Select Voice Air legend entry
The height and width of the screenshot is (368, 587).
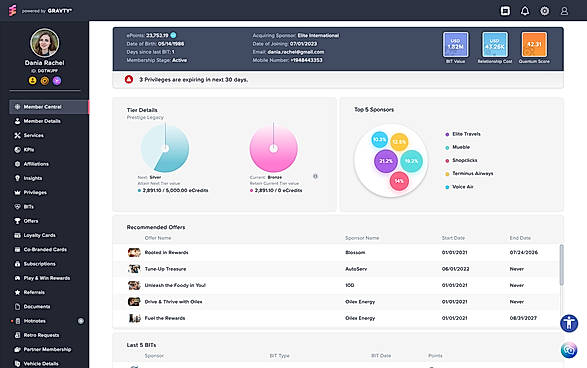459,187
